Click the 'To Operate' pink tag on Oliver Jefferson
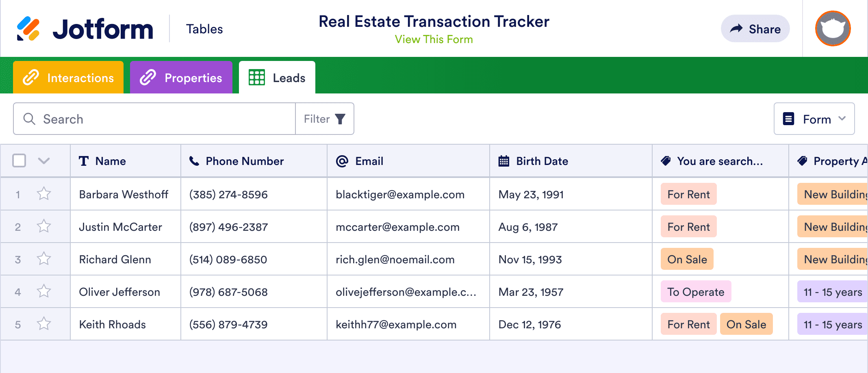The width and height of the screenshot is (868, 373). 695,291
